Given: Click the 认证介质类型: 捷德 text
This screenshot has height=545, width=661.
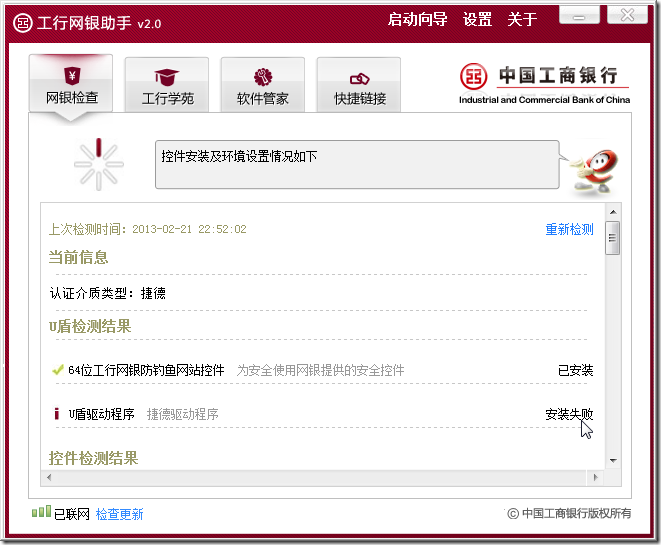Looking at the screenshot, I should (107, 293).
